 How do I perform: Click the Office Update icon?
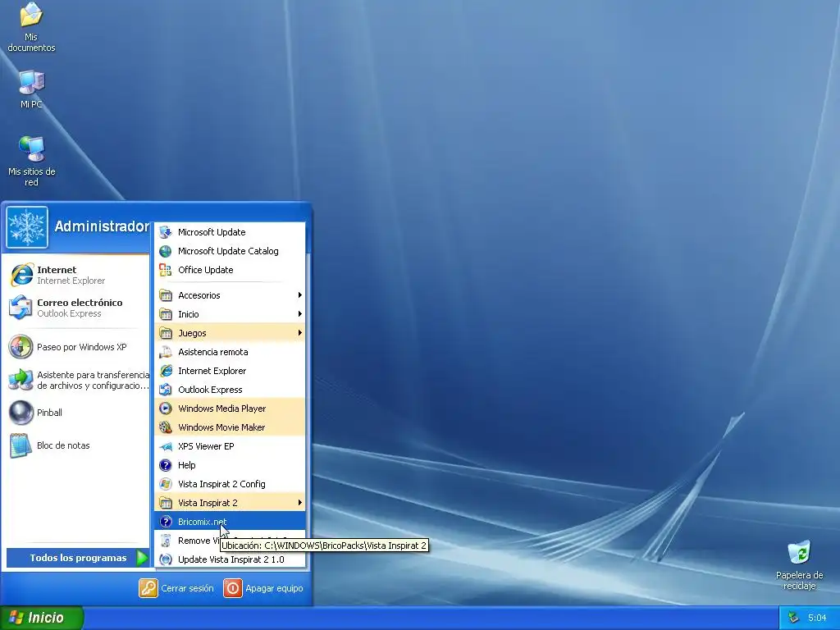click(x=166, y=270)
